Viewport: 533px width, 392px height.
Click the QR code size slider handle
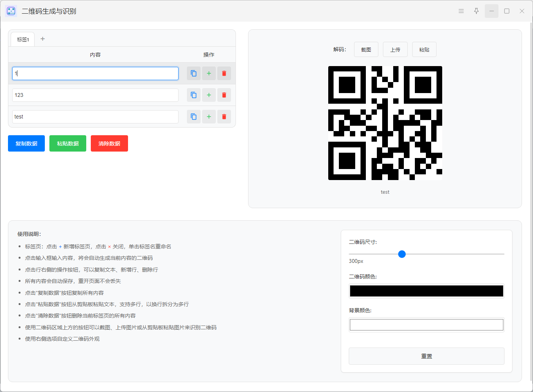coord(402,254)
